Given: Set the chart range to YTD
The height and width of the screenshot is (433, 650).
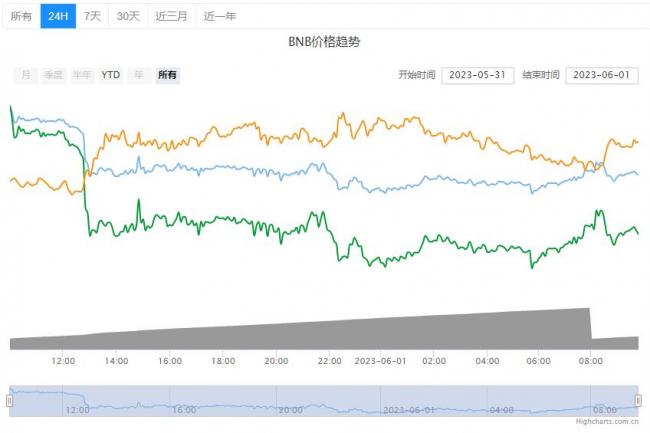Looking at the screenshot, I should [110, 75].
